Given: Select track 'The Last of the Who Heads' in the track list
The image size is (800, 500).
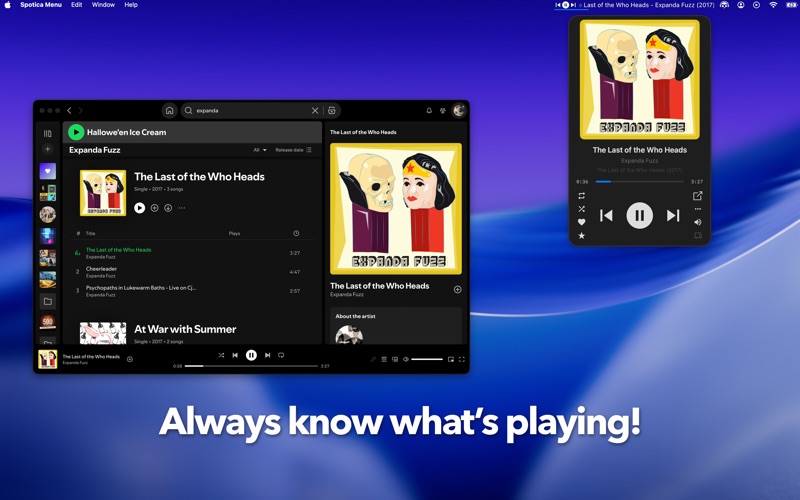Looking at the screenshot, I should click(x=192, y=253).
